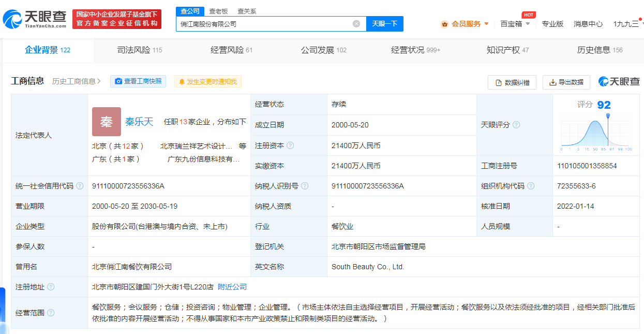Open the 会员服务 dropdown menu
This screenshot has height=334, width=644.
pos(465,24)
